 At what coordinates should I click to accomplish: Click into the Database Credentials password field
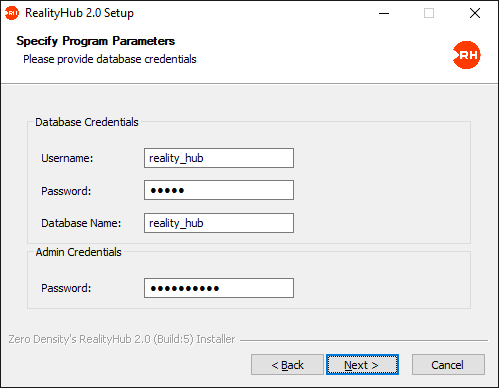[219, 190]
